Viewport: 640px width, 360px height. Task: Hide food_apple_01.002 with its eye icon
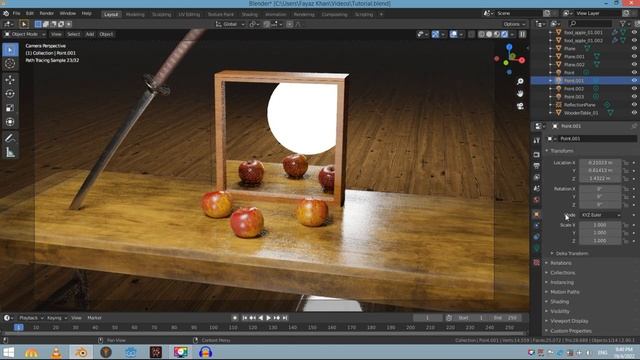tap(634, 40)
